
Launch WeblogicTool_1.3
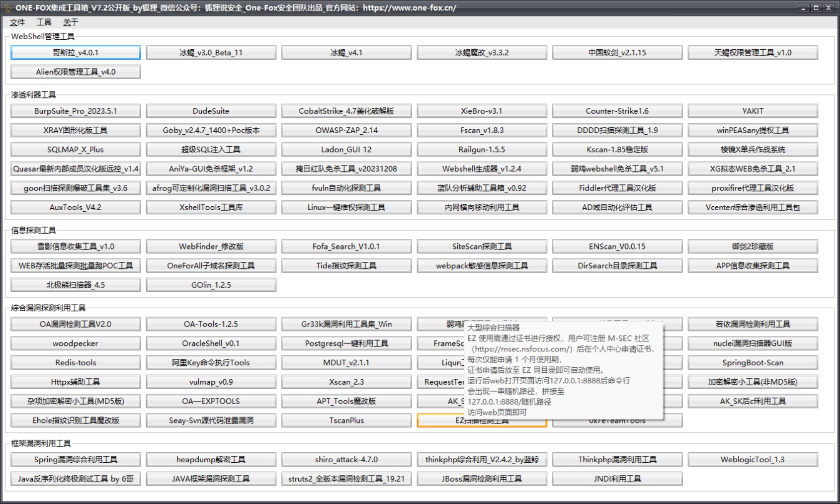[x=753, y=460]
